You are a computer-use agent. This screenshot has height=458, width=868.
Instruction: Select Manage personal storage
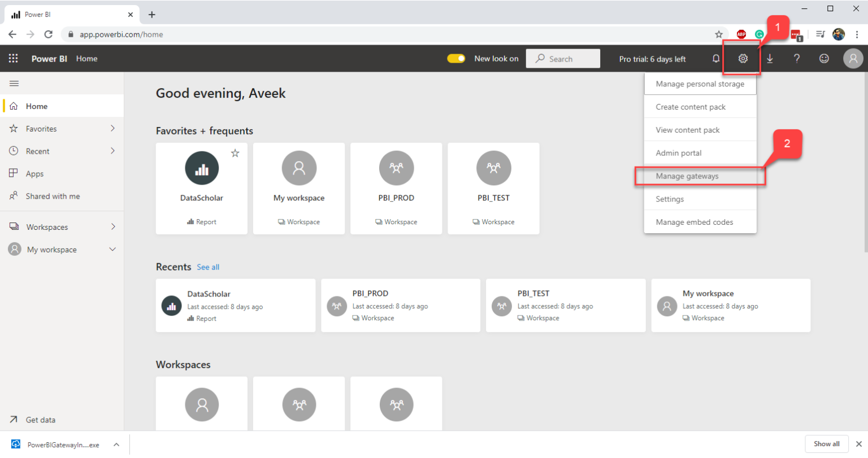click(700, 84)
